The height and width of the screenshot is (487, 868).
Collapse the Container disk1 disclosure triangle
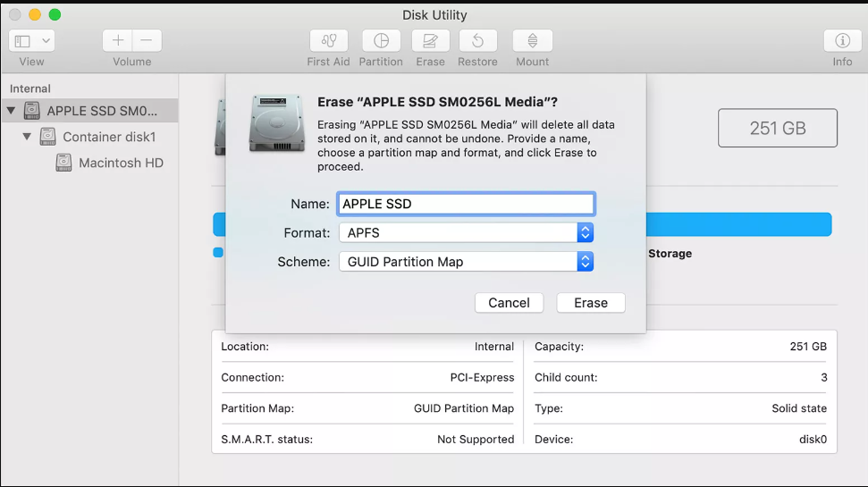(x=27, y=137)
